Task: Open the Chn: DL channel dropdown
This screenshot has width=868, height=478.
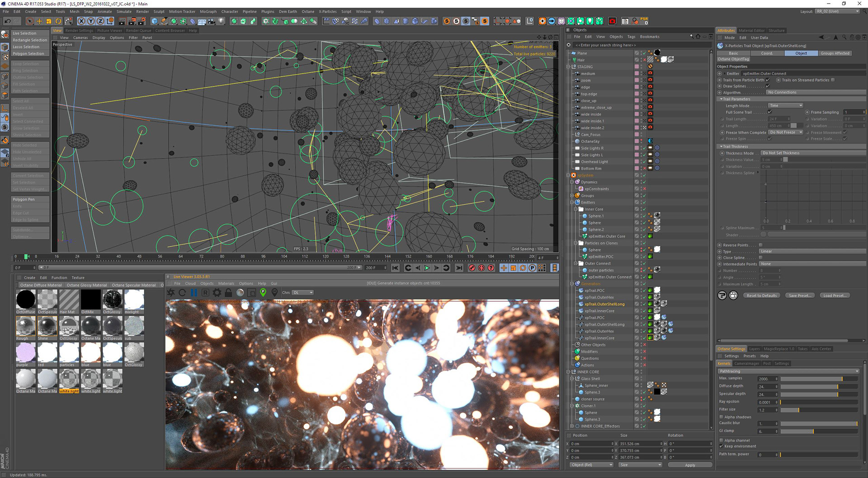Action: (x=302, y=293)
